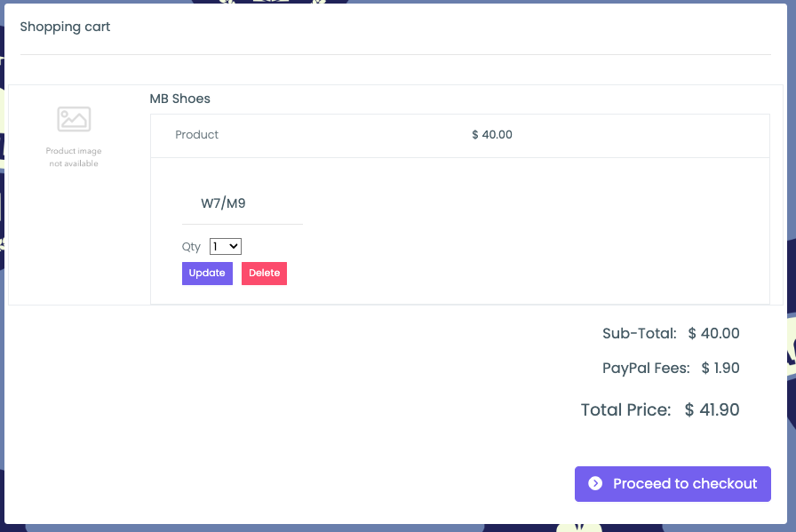Screen dimensions: 796x532
Task: Click the Update button
Action: 207,274
